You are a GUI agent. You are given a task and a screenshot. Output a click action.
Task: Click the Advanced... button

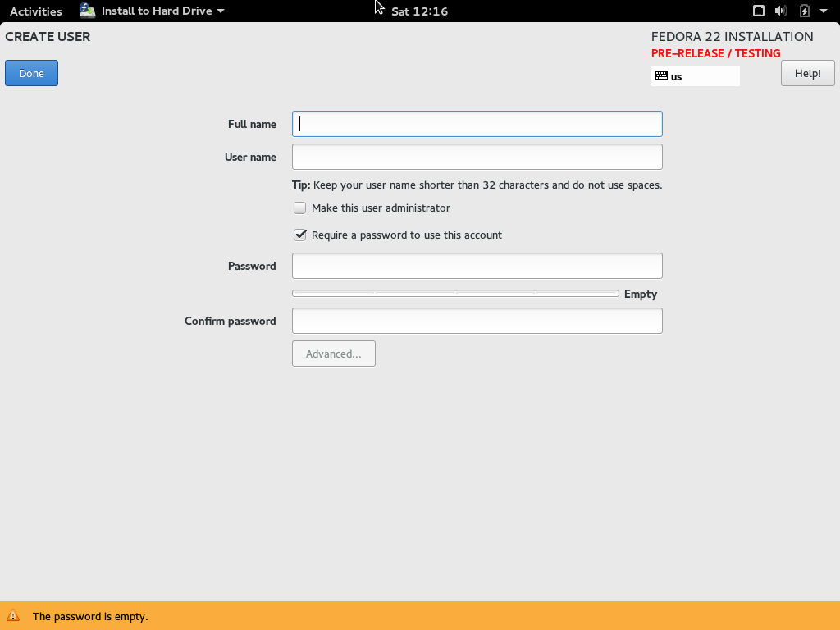tap(334, 354)
